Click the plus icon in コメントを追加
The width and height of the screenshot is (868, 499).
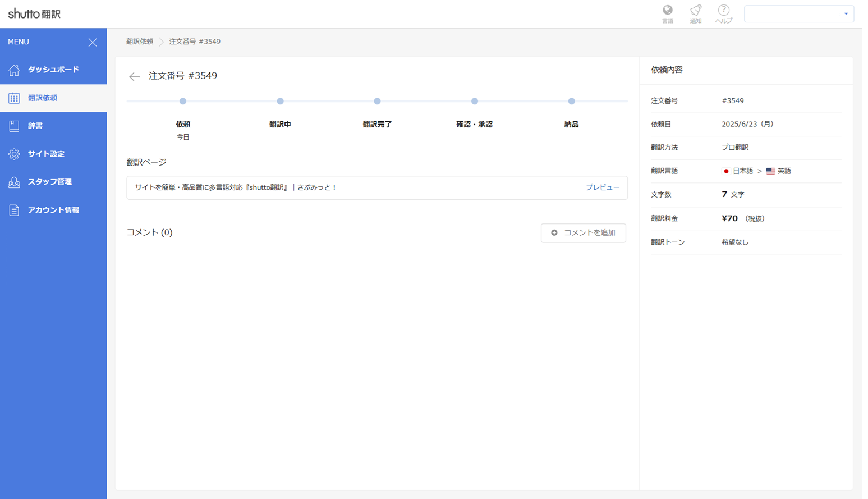point(554,232)
